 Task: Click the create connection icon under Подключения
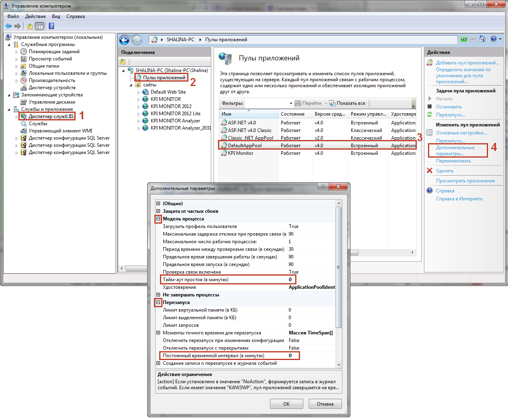(123, 62)
